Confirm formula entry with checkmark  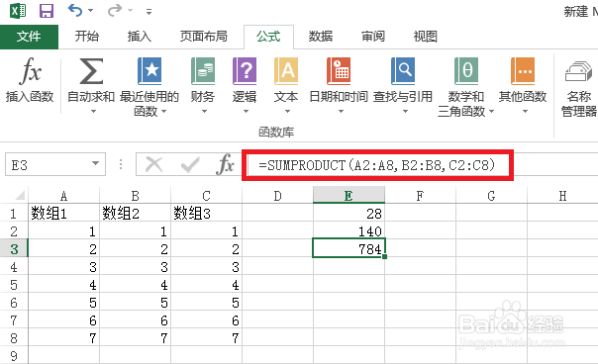(190, 165)
